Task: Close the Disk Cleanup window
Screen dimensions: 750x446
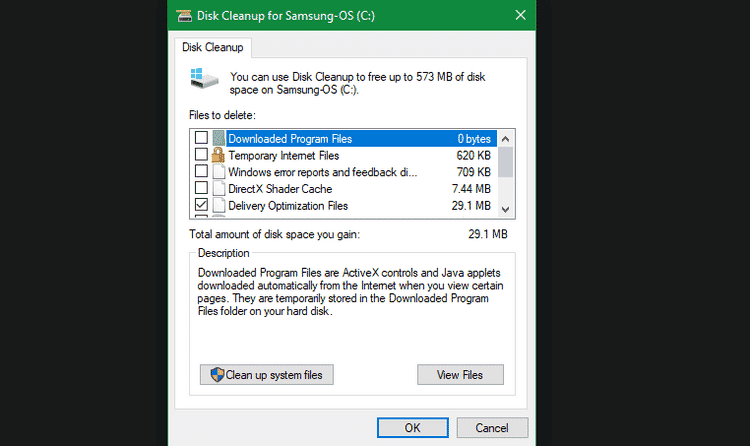Action: (520, 15)
